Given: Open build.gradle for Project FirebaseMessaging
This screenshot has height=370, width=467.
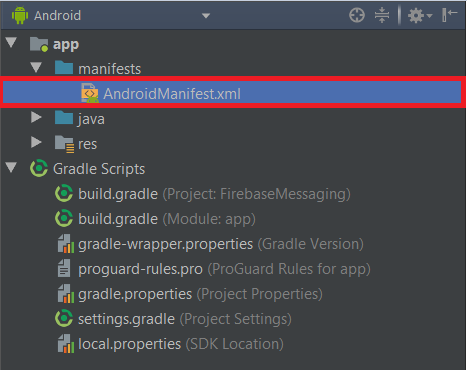Looking at the screenshot, I should (x=214, y=194).
